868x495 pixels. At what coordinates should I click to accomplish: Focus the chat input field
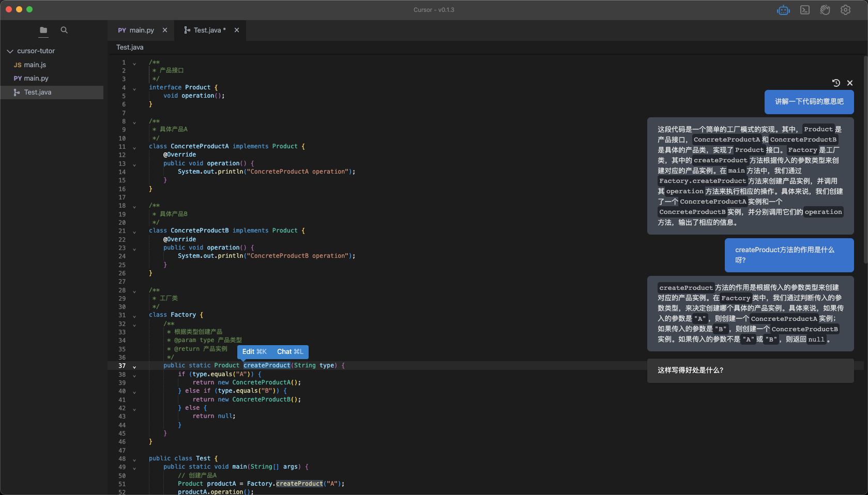(750, 370)
